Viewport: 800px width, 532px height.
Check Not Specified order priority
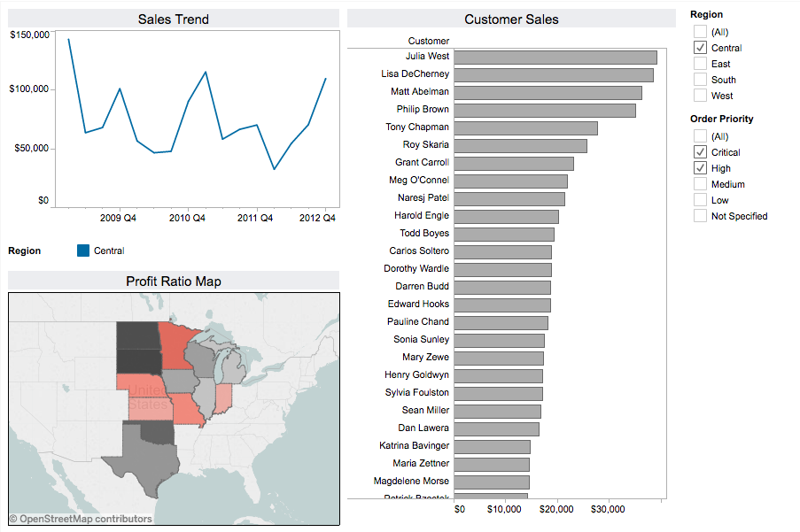point(699,215)
